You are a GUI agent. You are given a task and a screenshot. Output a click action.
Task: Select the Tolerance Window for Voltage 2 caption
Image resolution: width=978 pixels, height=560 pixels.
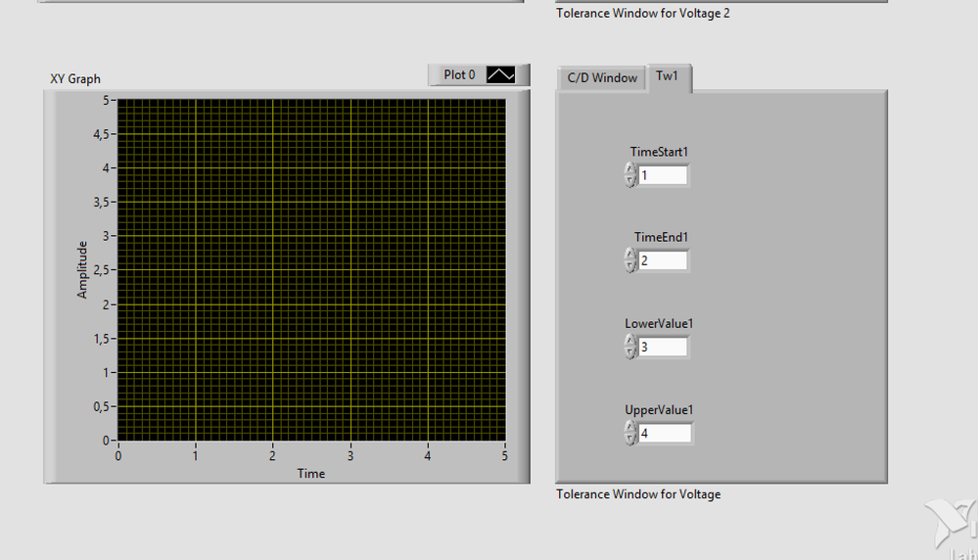coord(643,13)
